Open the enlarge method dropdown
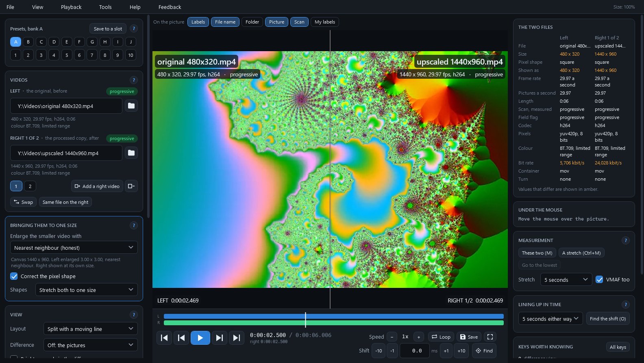The height and width of the screenshot is (363, 644). pos(74,248)
